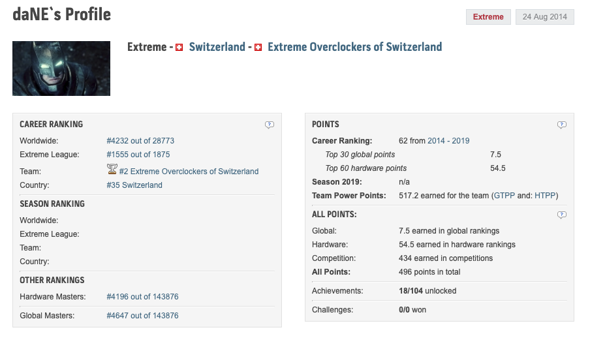Viewport: 590px width, 364px height.
Task: Click the 2014 - 2019 career range link
Action: (448, 141)
